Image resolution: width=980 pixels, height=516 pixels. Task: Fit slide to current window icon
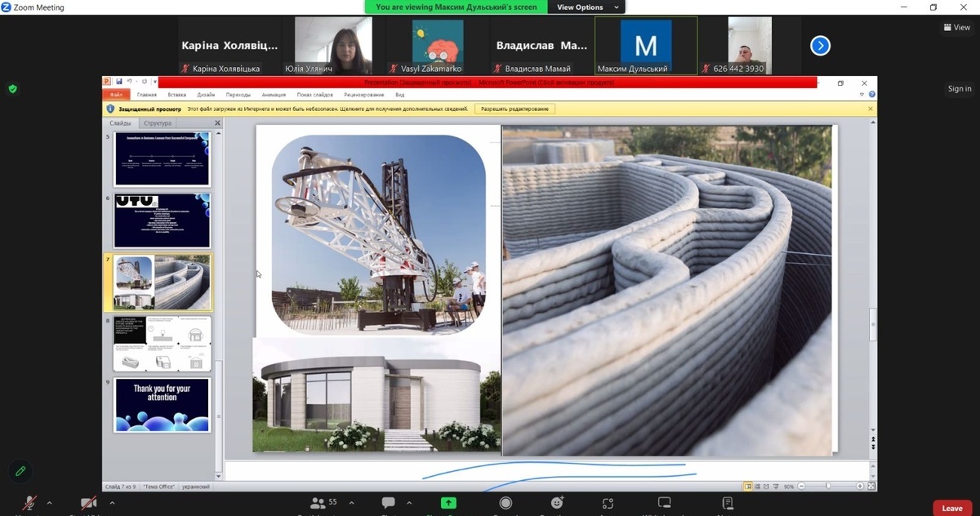click(871, 486)
